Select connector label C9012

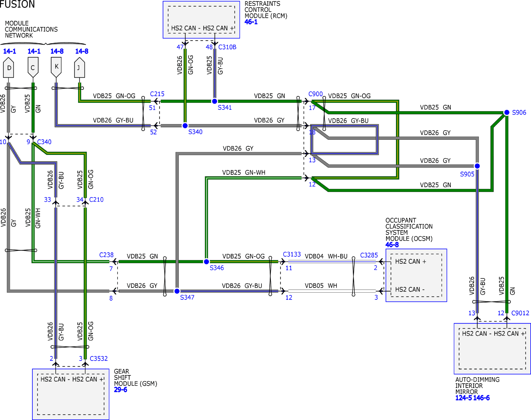pos(521,313)
